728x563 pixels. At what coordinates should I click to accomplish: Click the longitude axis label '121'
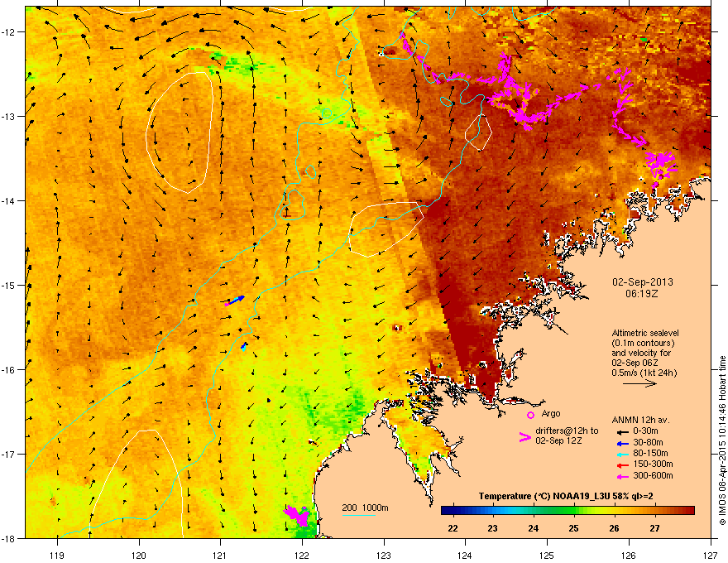tap(220, 555)
